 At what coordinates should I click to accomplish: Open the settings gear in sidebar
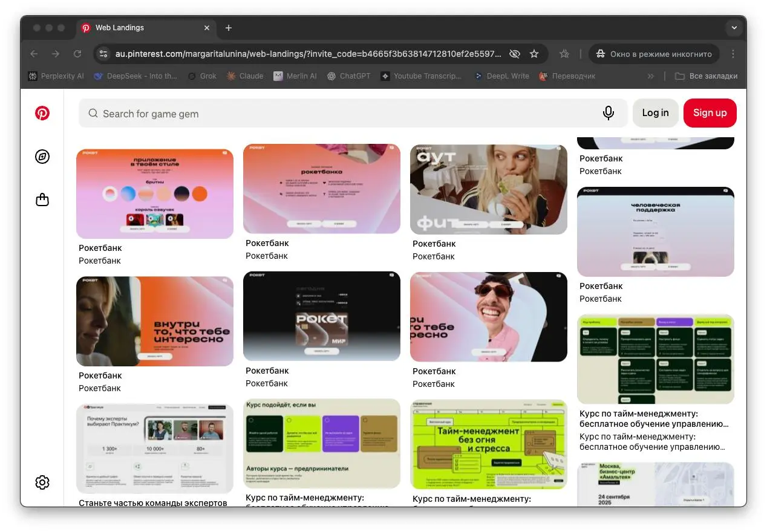point(42,482)
